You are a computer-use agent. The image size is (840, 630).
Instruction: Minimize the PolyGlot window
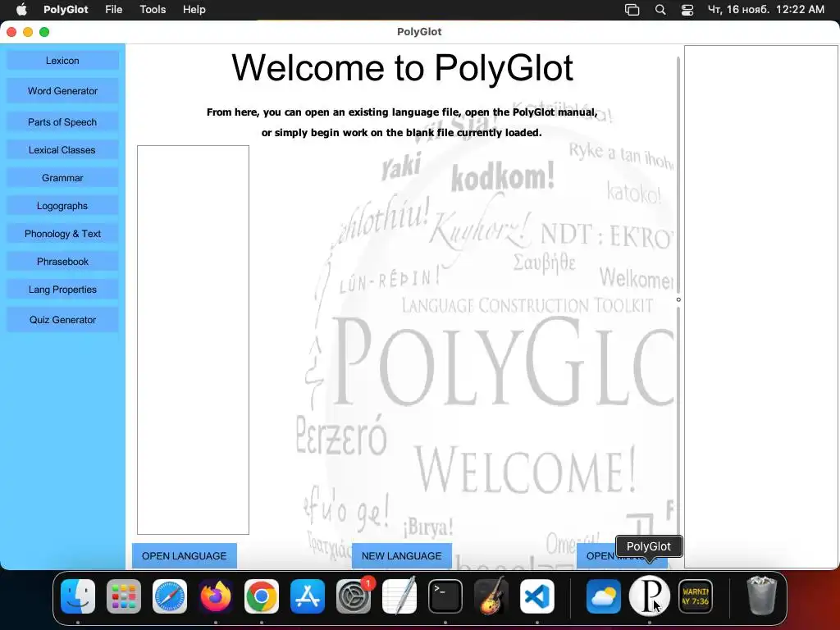[x=28, y=32]
